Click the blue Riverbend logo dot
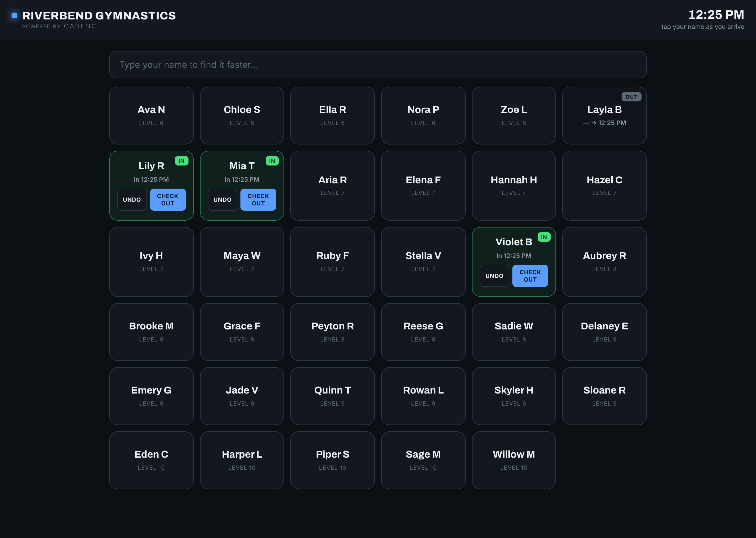756x538 pixels. click(x=14, y=15)
